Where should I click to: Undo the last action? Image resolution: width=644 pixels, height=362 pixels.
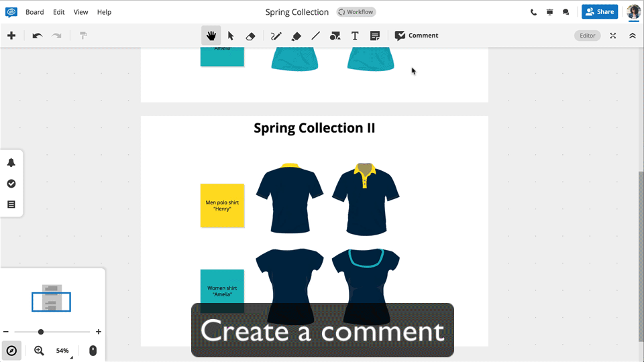coord(38,36)
